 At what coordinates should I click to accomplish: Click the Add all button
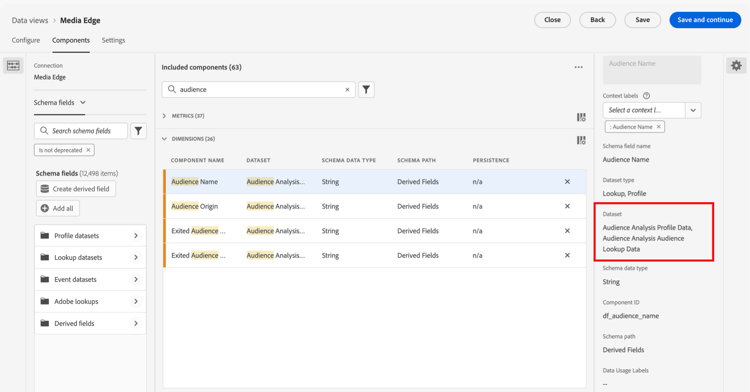[57, 208]
